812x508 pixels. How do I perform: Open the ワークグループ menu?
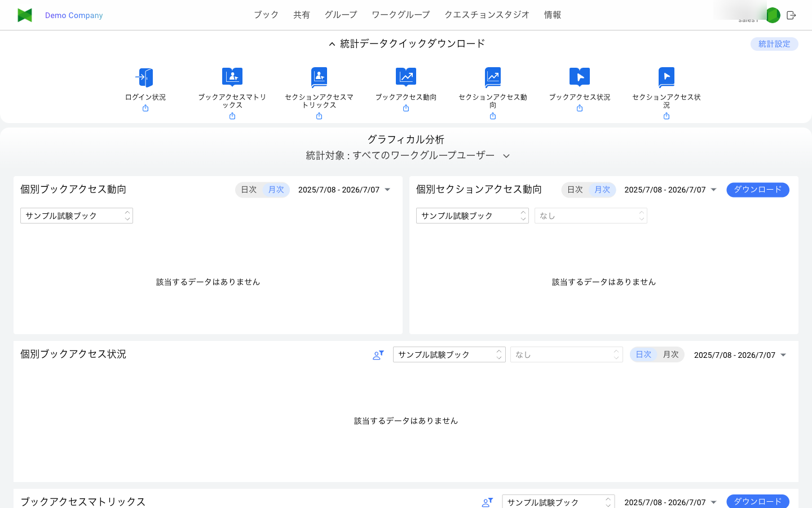[401, 15]
